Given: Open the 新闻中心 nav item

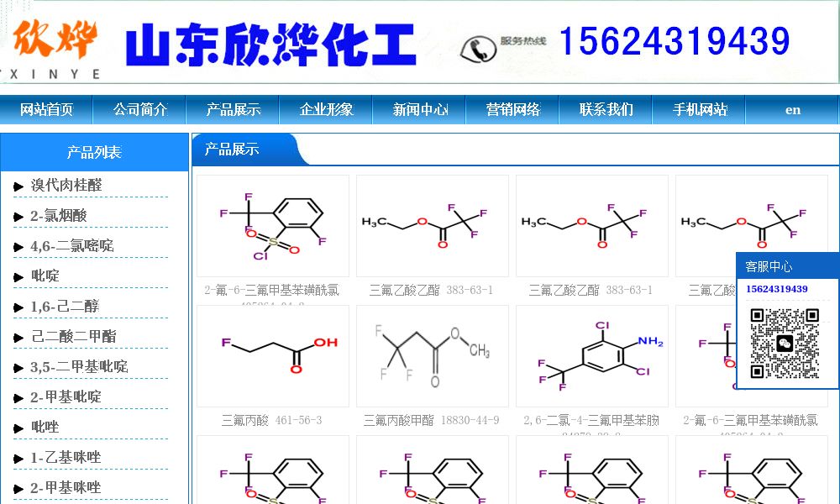Looking at the screenshot, I should 419,110.
